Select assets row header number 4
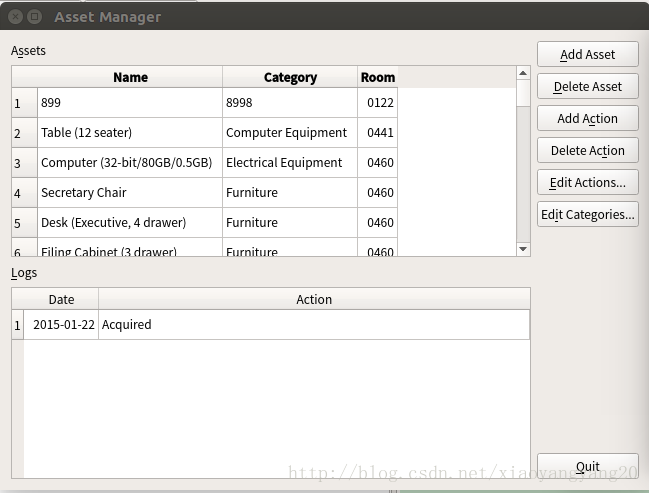 [x=24, y=193]
